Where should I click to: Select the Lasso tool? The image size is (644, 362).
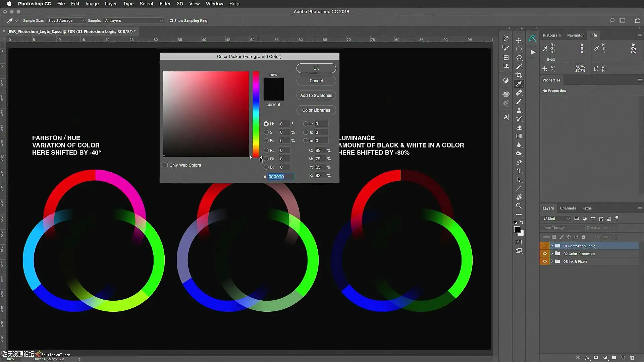click(519, 58)
